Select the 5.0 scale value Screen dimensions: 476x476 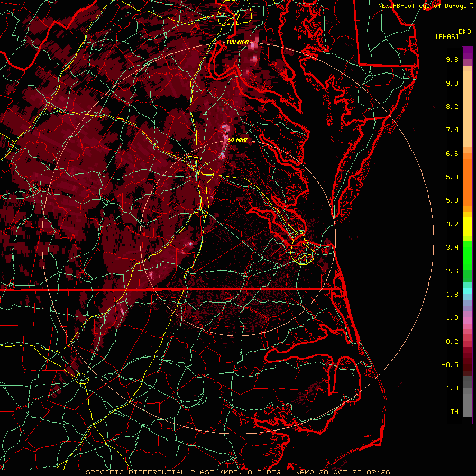452,200
